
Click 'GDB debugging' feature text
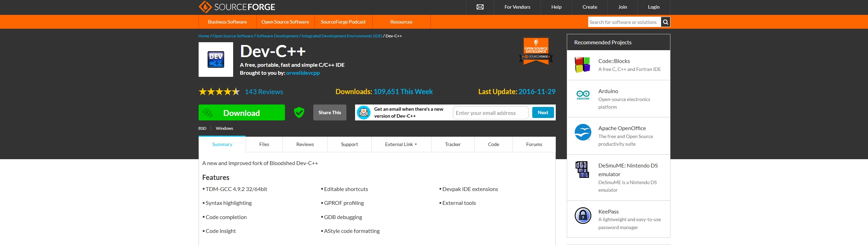(x=343, y=217)
